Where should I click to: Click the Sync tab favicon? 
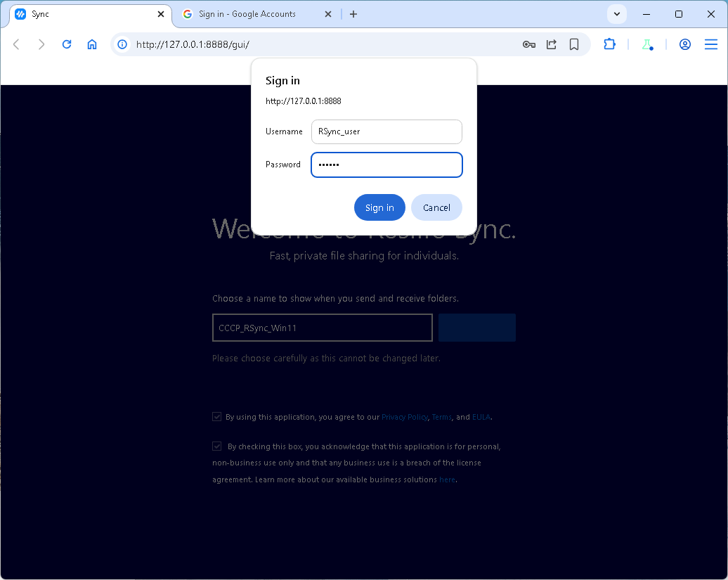20,14
